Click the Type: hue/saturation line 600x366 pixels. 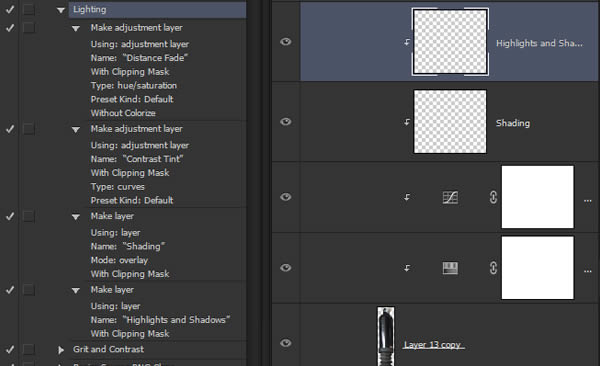pos(134,85)
